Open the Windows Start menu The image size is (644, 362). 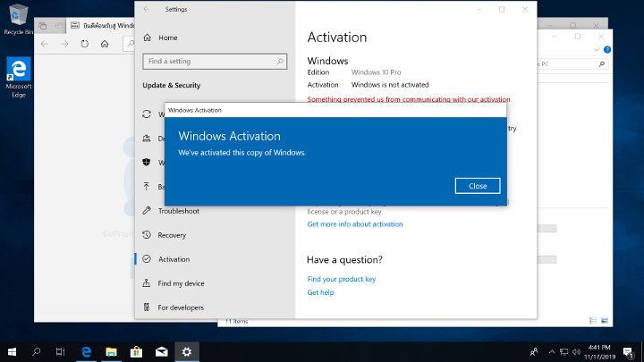point(12,352)
